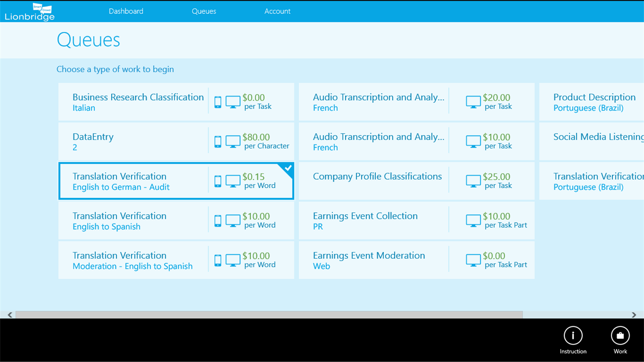Uncheck the selected English to German Audit checkmark
This screenshot has height=362, width=644.
click(x=288, y=168)
